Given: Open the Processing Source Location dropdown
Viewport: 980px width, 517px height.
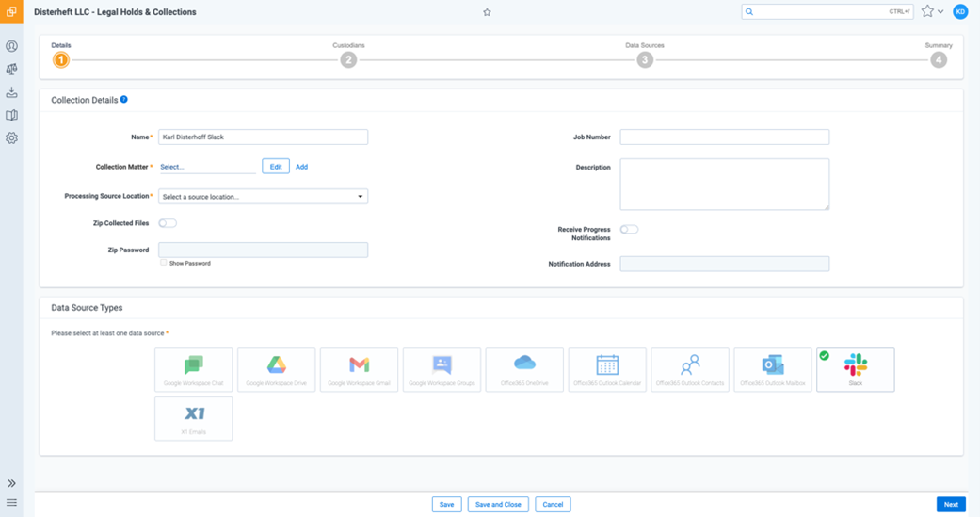Looking at the screenshot, I should [x=263, y=197].
